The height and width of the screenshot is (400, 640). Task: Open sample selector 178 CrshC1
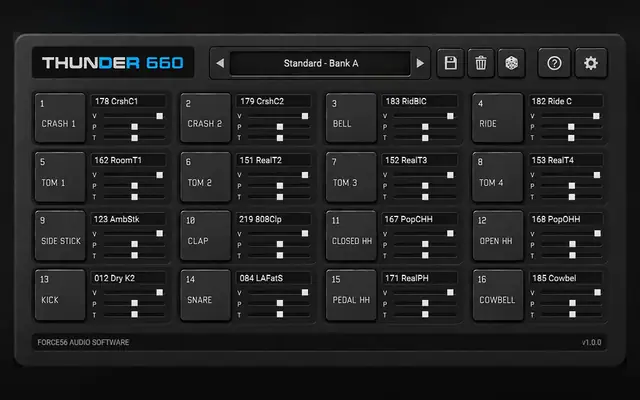tap(128, 101)
